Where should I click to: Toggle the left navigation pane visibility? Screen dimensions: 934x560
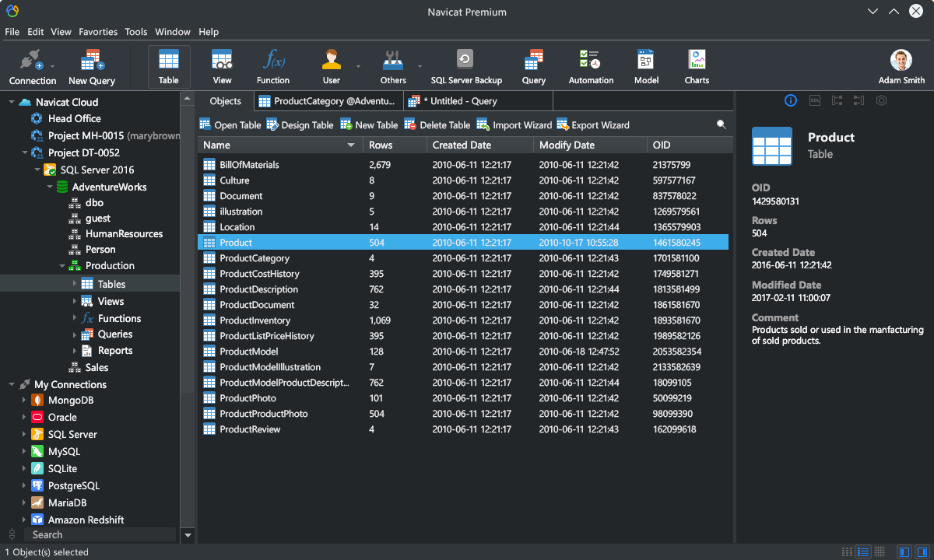coord(904,551)
